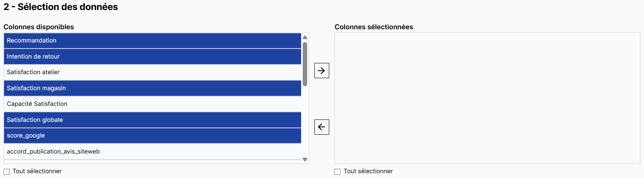Select Satisfaction atelier in the list
The image size is (644, 178).
point(153,72)
